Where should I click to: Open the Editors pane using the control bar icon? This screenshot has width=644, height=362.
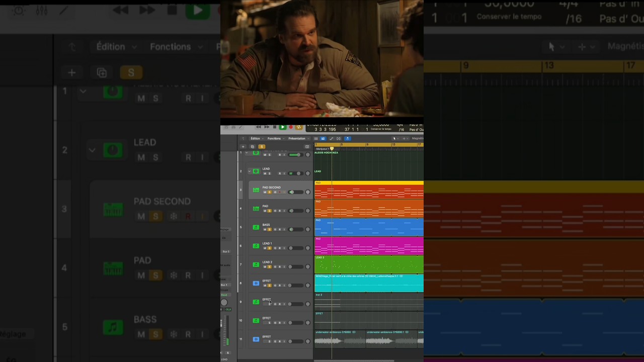tap(240, 127)
